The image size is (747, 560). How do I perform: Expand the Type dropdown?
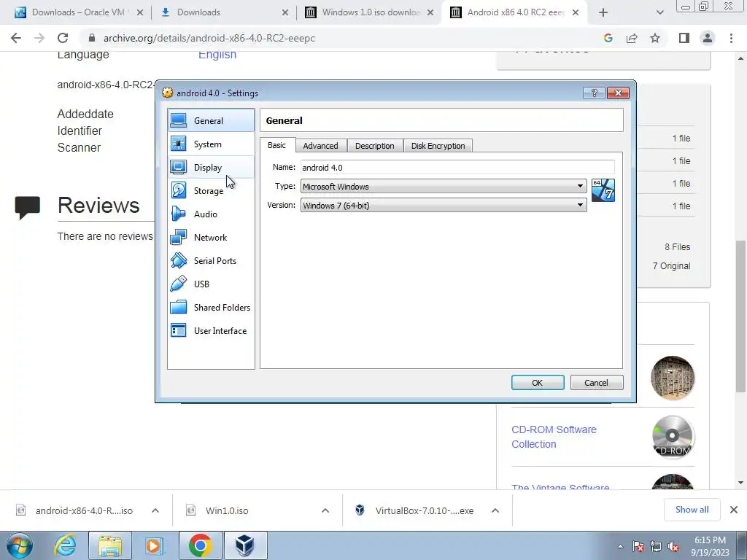pyautogui.click(x=443, y=186)
